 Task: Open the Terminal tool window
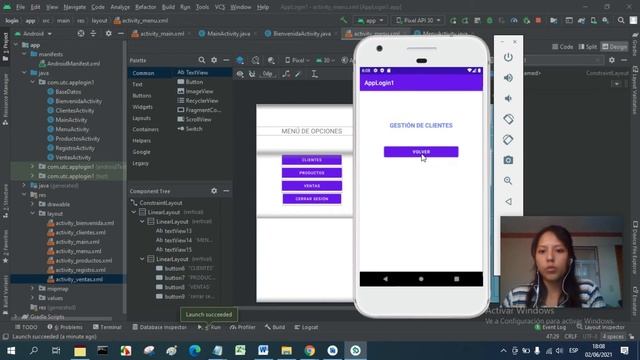pos(107,327)
